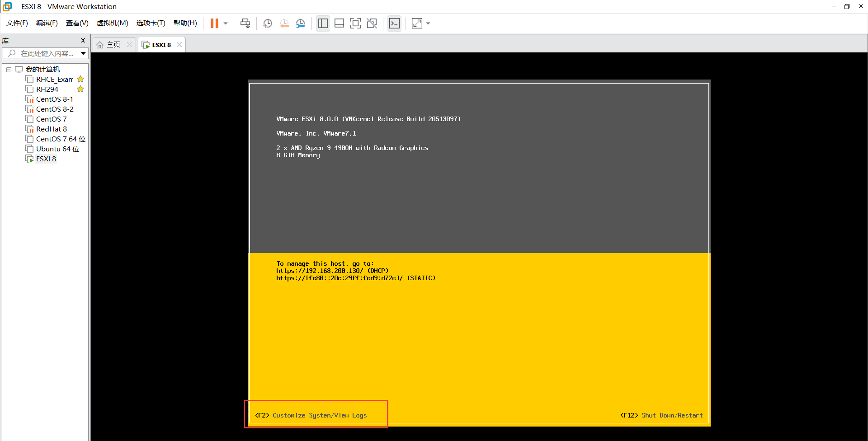Click the ESXI 8 running VM icon
This screenshot has height=441, width=868.
pyautogui.click(x=29, y=159)
